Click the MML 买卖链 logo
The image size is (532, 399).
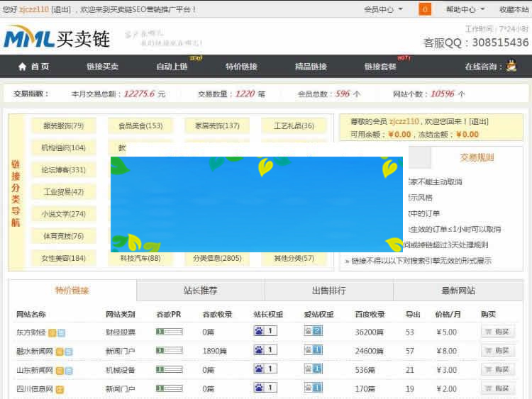[x=57, y=37]
